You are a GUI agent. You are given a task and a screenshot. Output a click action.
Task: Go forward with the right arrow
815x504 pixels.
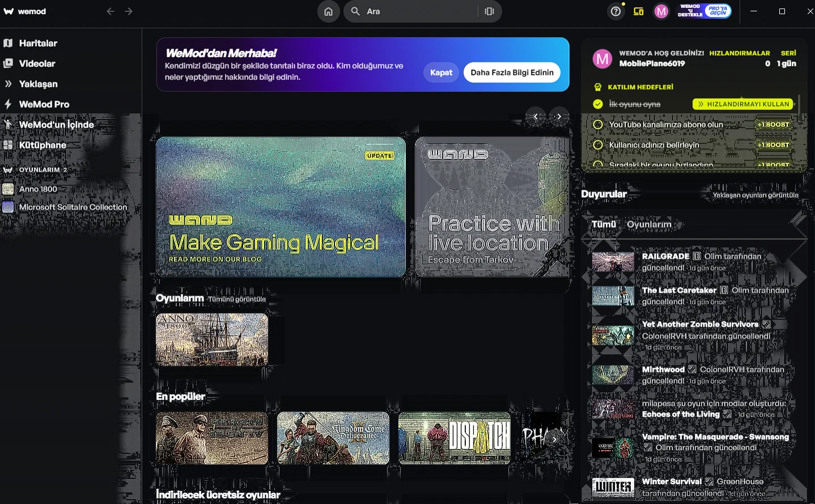coord(129,11)
